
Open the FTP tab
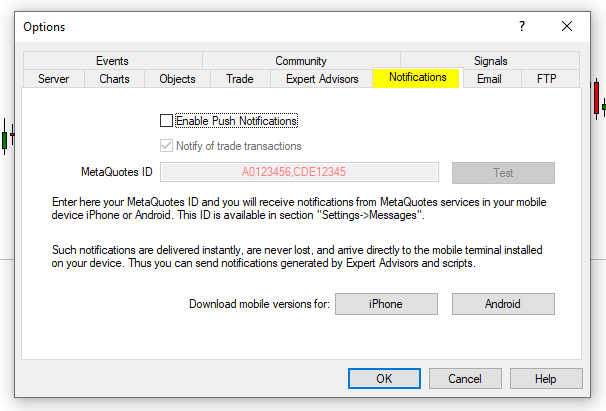(x=546, y=79)
